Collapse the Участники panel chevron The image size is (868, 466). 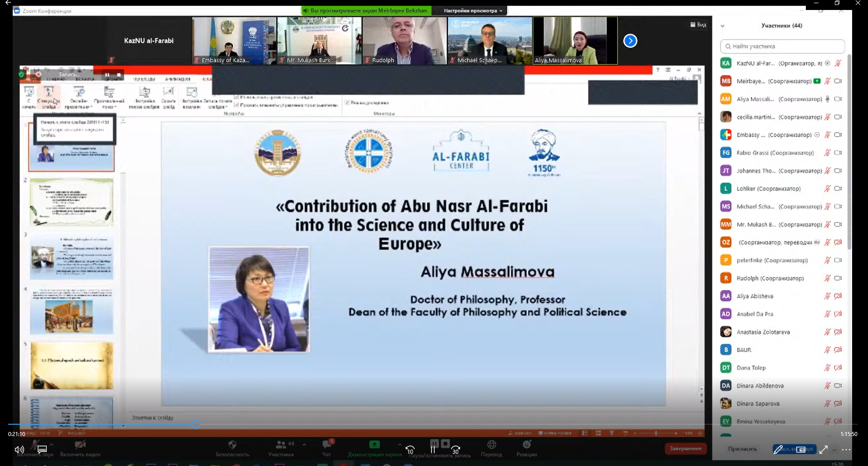point(723,26)
